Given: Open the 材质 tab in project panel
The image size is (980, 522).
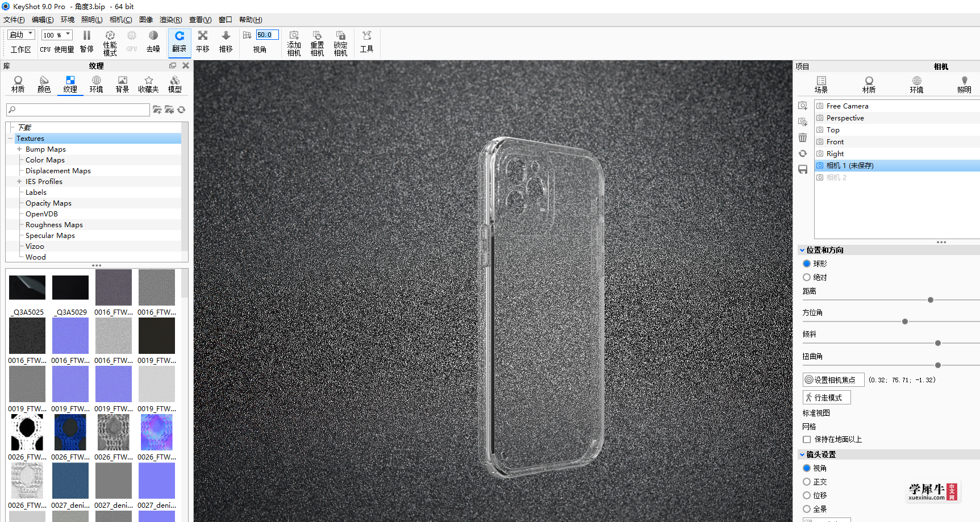Looking at the screenshot, I should pyautogui.click(x=869, y=85).
